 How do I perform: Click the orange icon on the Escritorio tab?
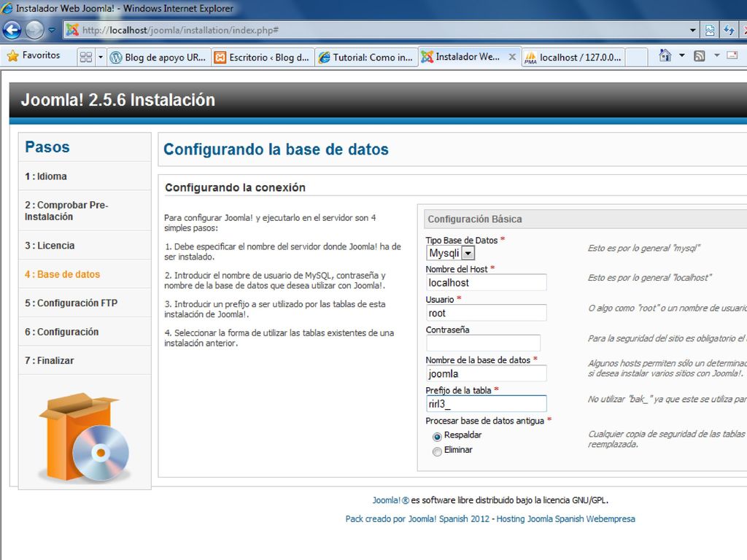220,57
